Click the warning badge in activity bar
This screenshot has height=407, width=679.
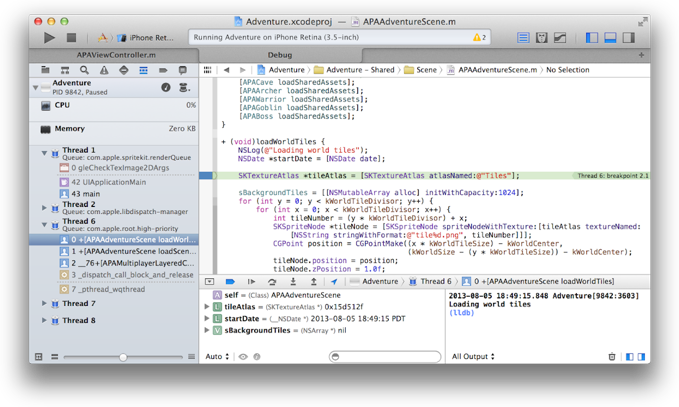479,37
